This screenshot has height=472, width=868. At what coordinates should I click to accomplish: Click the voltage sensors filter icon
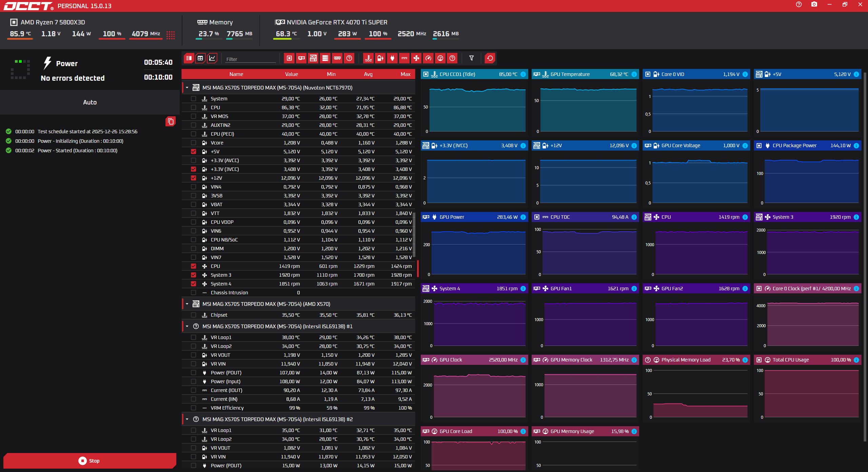[x=380, y=58]
